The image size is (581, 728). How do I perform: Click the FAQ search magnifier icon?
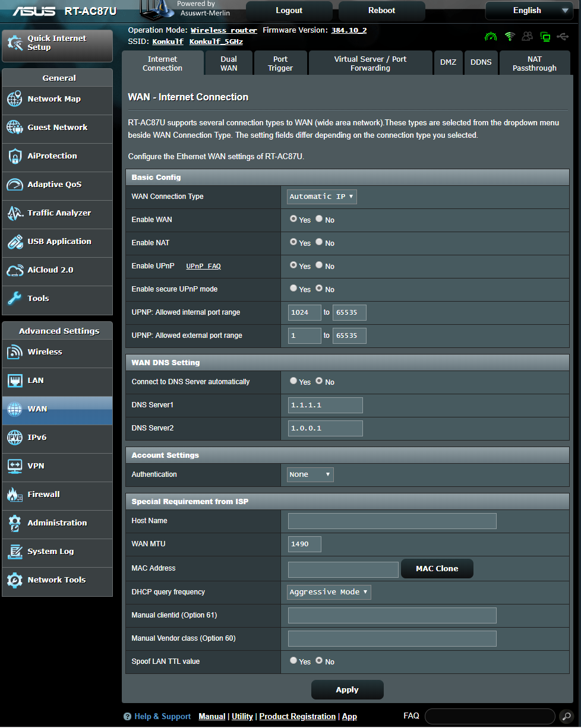566,716
